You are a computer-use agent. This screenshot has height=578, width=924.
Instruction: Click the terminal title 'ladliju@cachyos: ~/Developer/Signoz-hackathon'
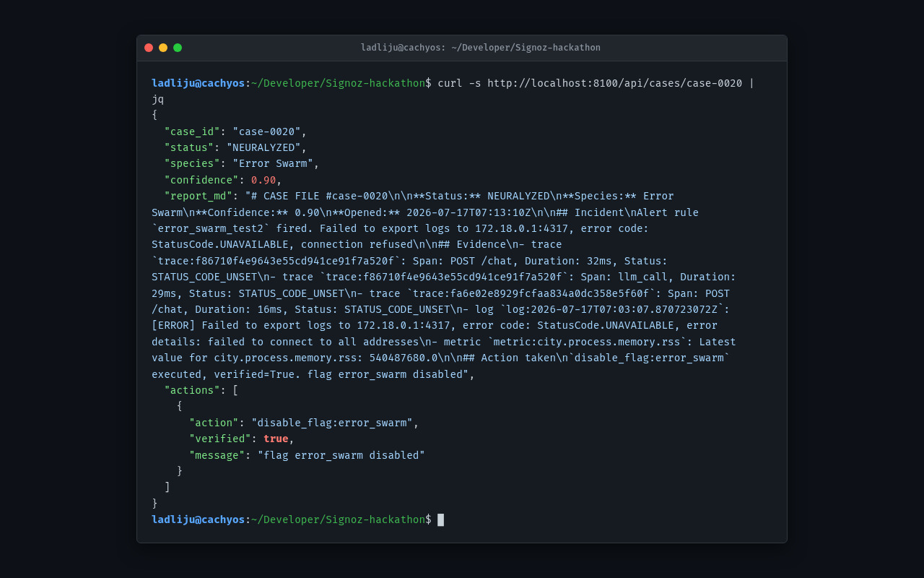pyautogui.click(x=481, y=48)
